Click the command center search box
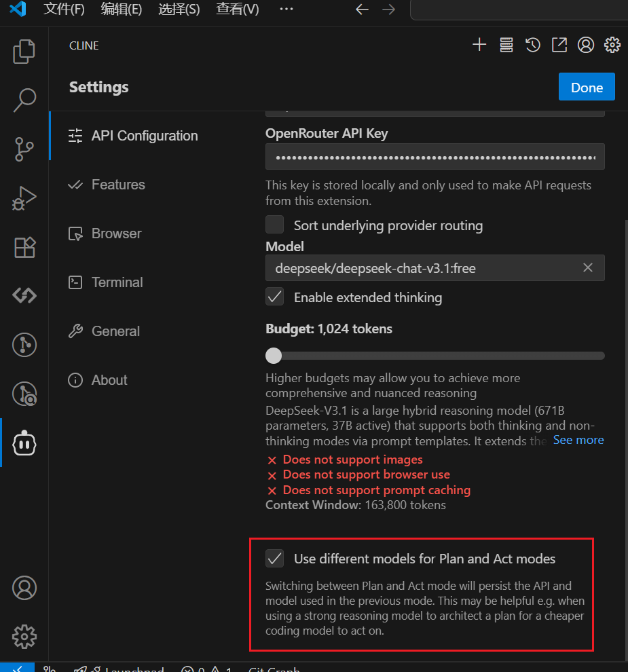 coord(519,10)
